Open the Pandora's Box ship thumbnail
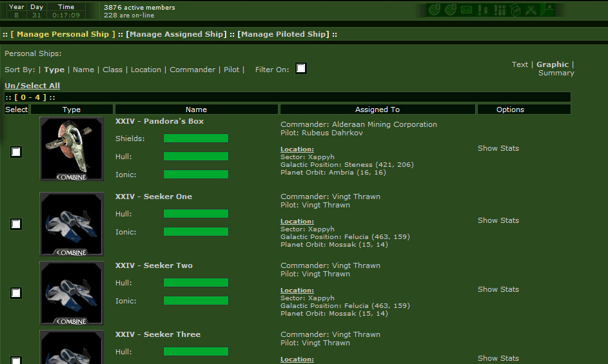The width and height of the screenshot is (608, 364). click(72, 149)
